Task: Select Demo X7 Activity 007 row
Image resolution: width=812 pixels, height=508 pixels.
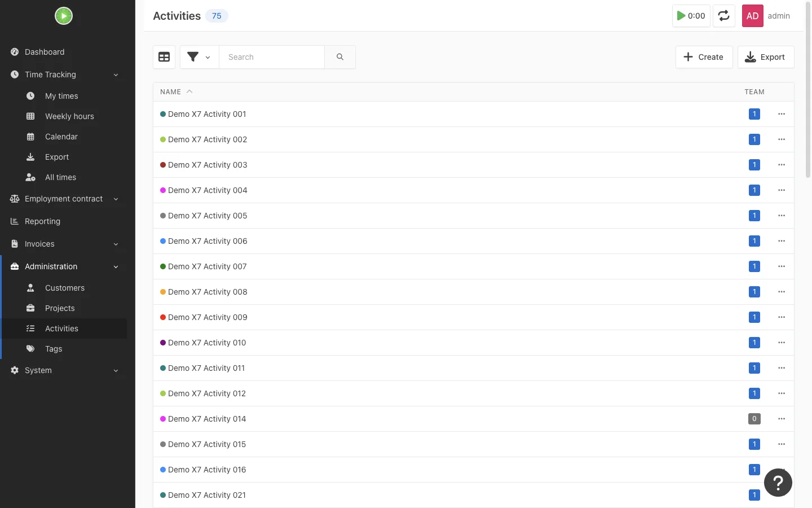Action: point(474,266)
